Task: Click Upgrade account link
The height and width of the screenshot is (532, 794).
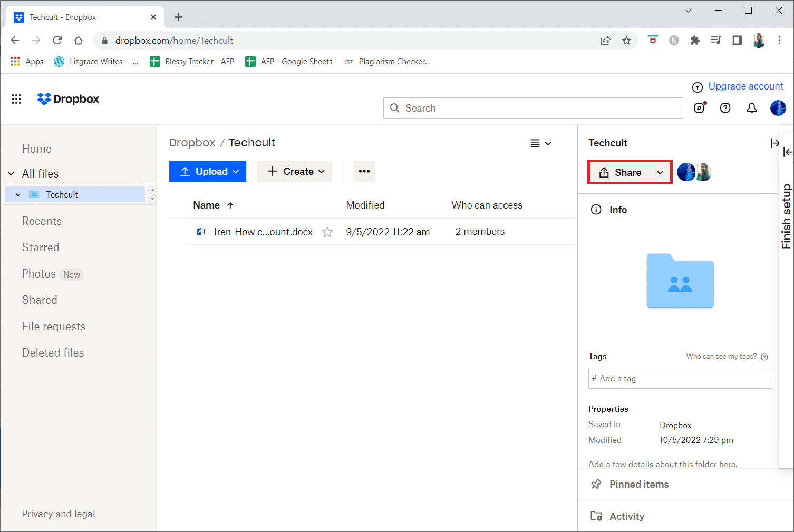Action: point(745,86)
